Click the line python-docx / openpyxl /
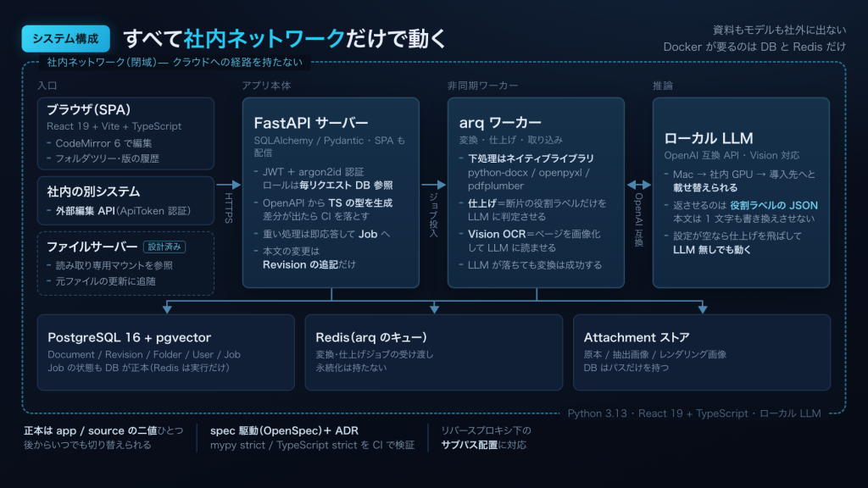 529,173
